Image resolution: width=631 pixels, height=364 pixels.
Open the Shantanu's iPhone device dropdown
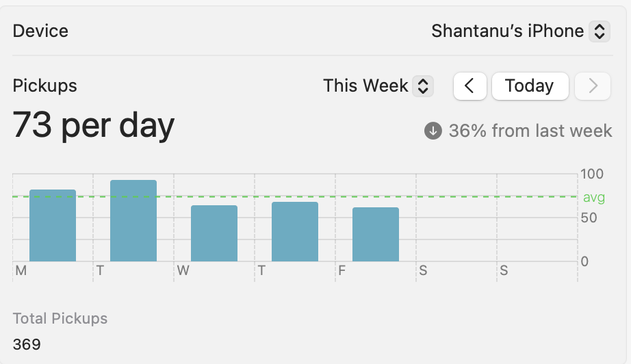(520, 31)
